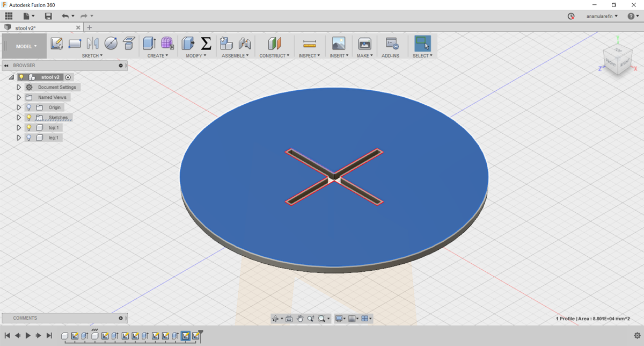
Task: Undo the last action
Action: click(65, 16)
